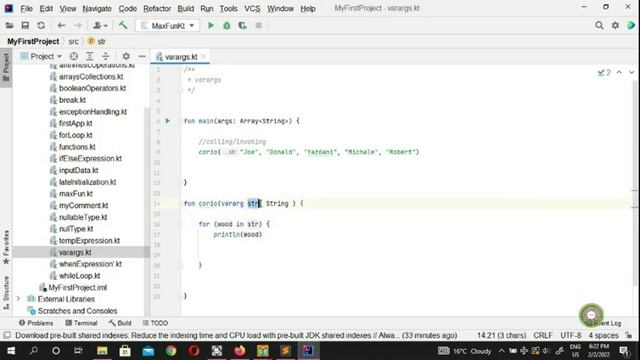
Task: Open the Edit menu
Action: [x=46, y=9]
